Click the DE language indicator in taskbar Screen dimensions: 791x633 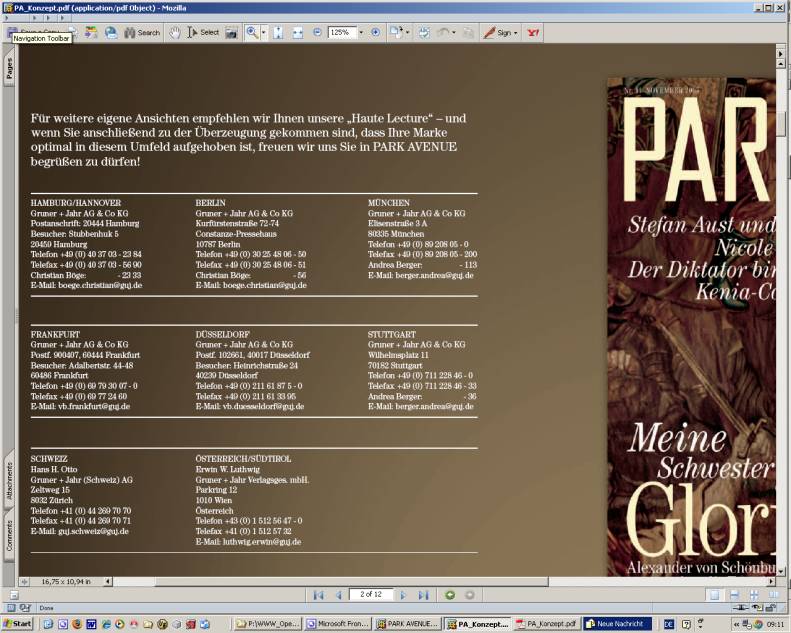(x=669, y=624)
